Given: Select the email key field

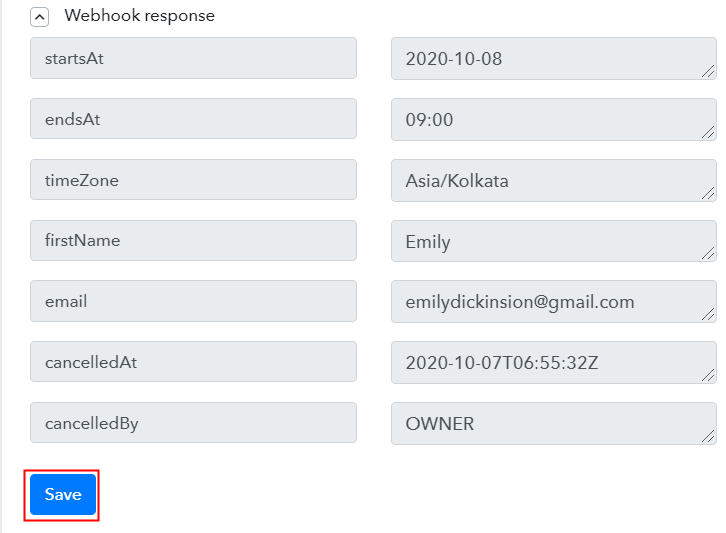Looking at the screenshot, I should (194, 301).
